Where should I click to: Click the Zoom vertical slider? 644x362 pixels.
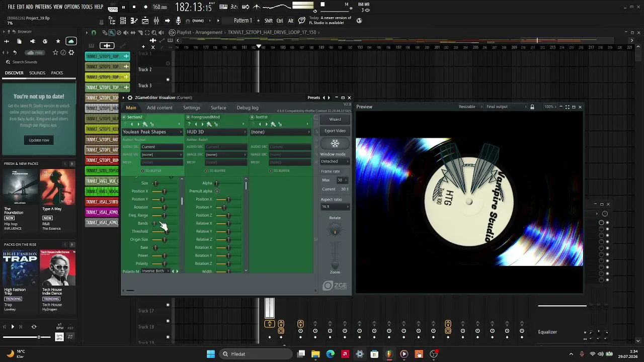point(335,256)
